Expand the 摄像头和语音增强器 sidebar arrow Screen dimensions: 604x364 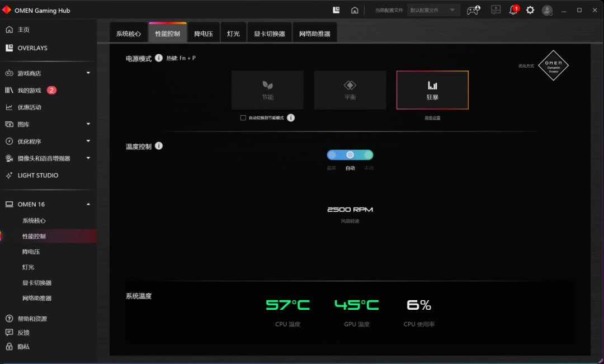tap(88, 158)
